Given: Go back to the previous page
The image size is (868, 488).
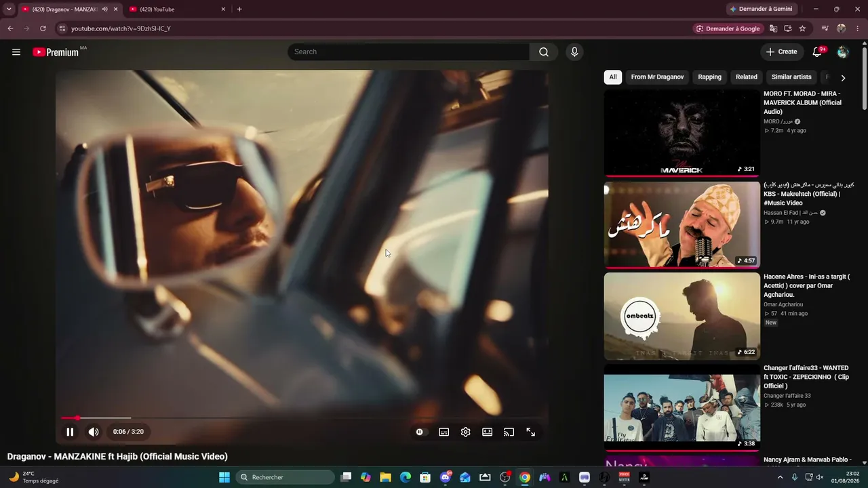Looking at the screenshot, I should [10, 28].
